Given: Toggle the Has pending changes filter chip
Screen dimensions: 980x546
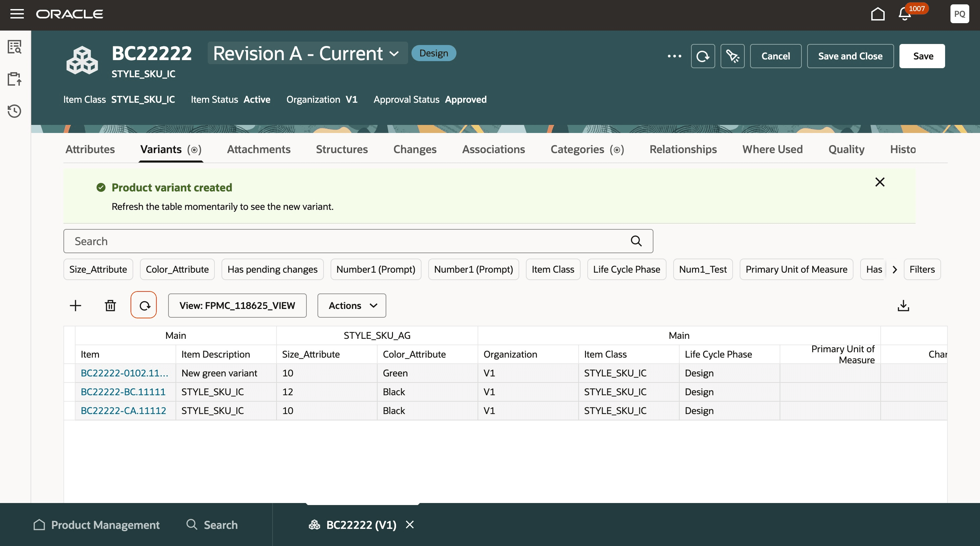Looking at the screenshot, I should 273,269.
